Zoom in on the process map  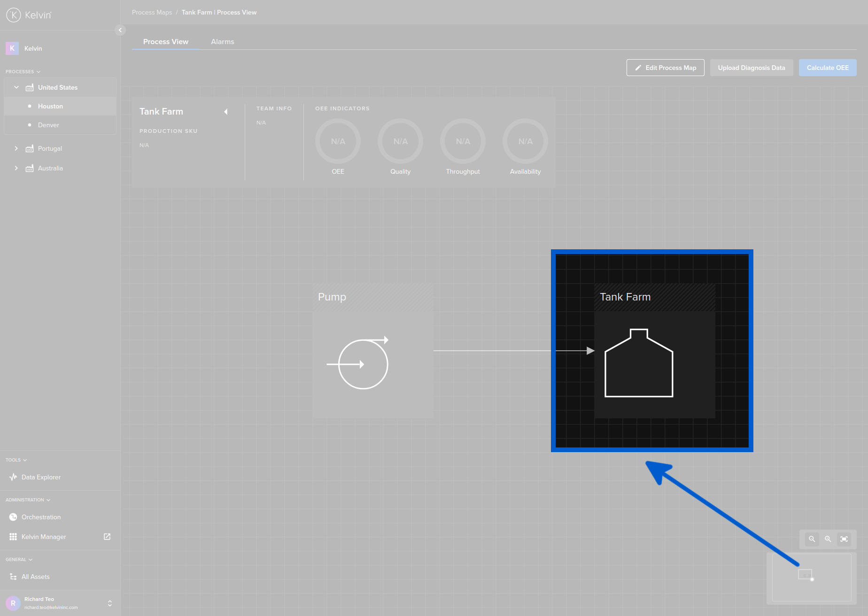(828, 539)
